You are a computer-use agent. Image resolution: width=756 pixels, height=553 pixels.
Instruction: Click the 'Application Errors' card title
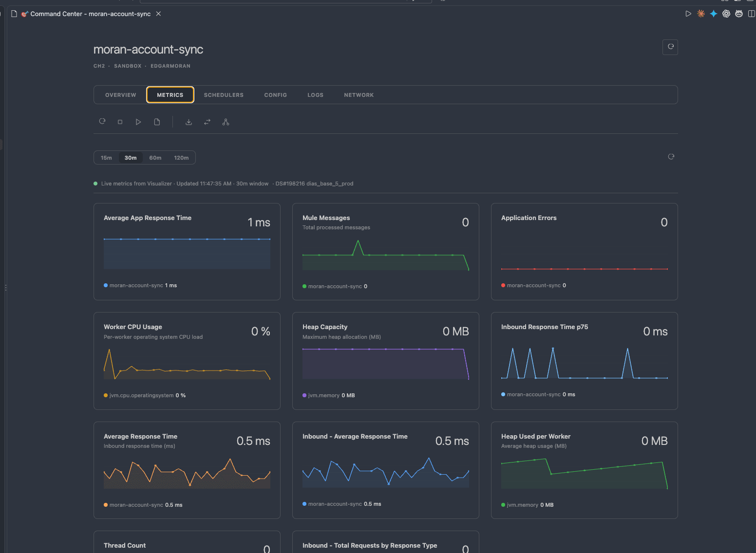[x=529, y=218]
